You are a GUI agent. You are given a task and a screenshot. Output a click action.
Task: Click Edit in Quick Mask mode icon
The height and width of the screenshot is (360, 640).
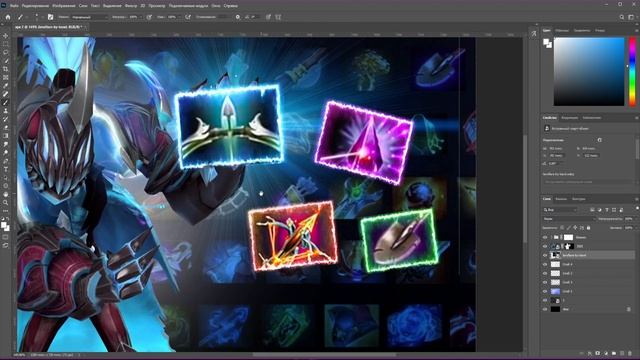coord(6,237)
